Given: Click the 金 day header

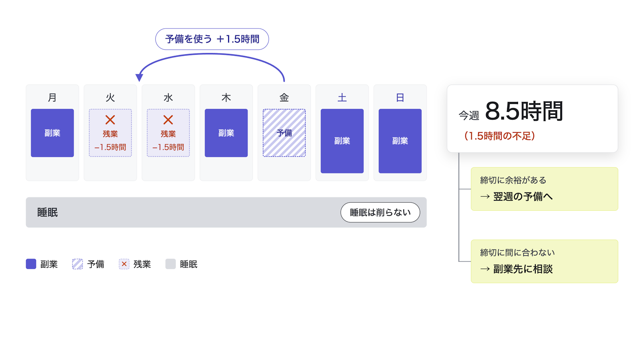Looking at the screenshot, I should (x=284, y=97).
